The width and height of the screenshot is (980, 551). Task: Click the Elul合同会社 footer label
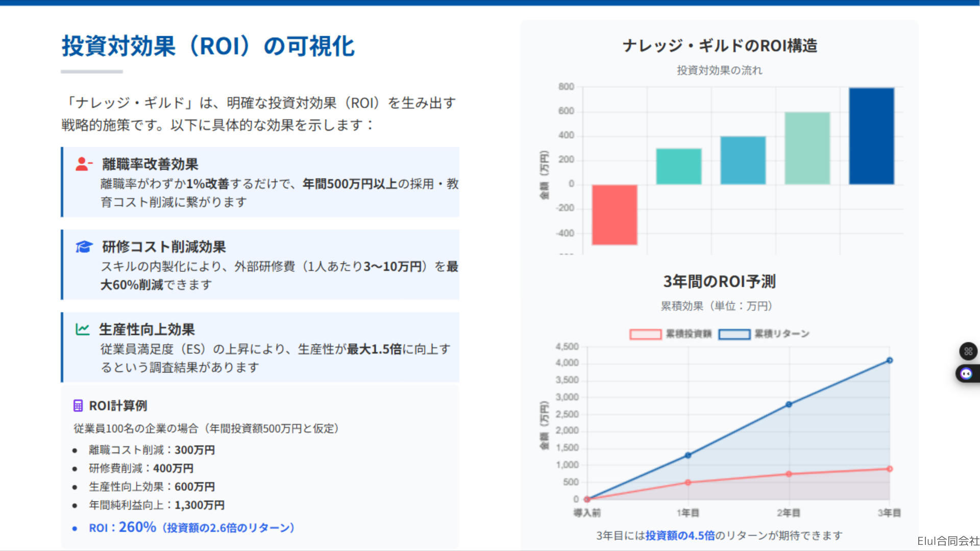click(x=948, y=541)
